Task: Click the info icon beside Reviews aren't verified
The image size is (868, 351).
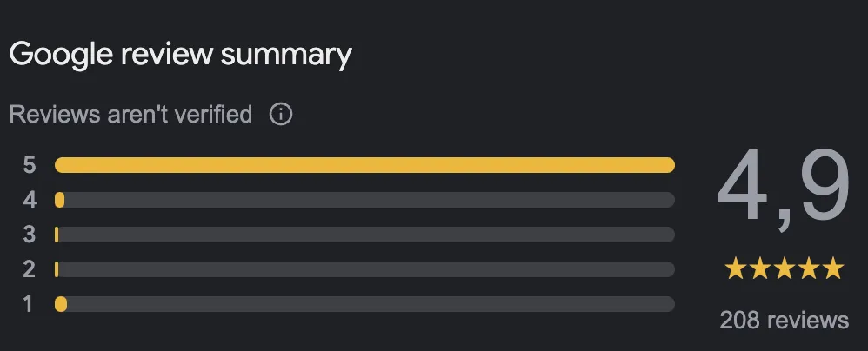Action: (x=281, y=115)
